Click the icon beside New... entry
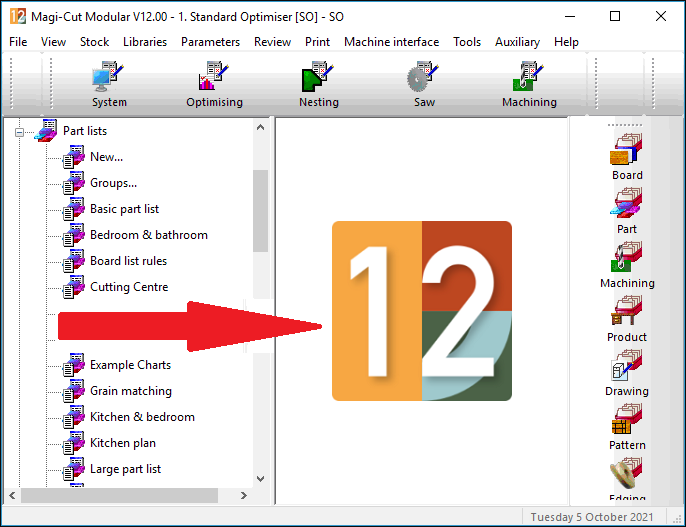The width and height of the screenshot is (686, 527). [x=74, y=157]
